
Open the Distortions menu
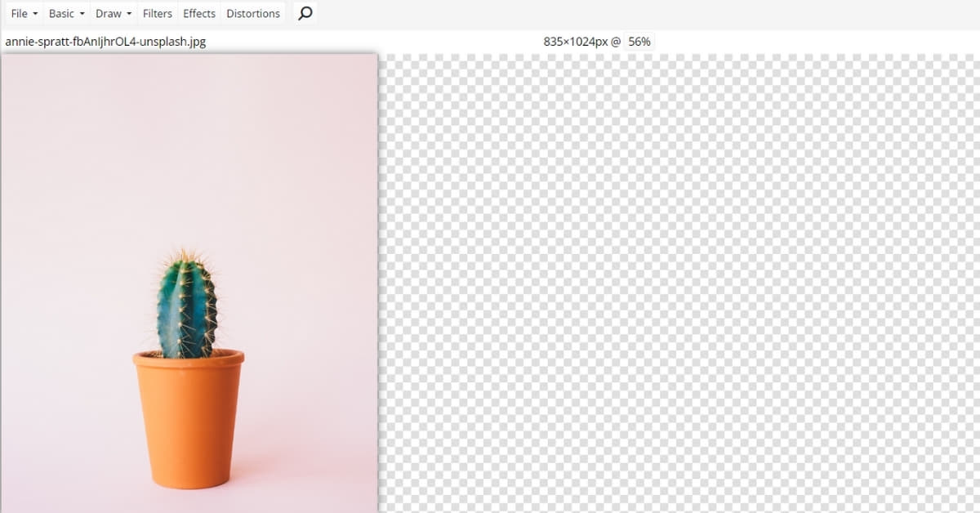click(x=253, y=14)
